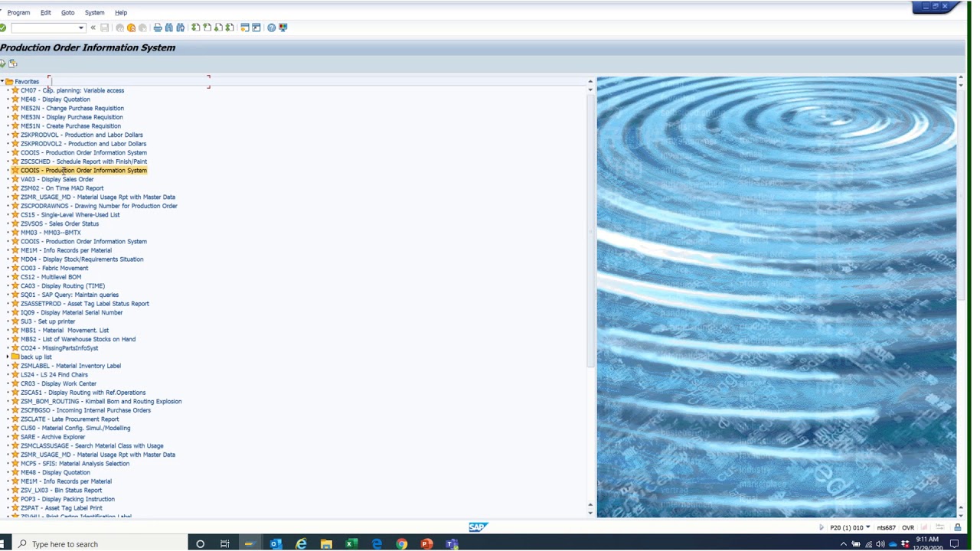
Task: Select ME52N - Change Purchase Requisition
Action: coord(72,108)
